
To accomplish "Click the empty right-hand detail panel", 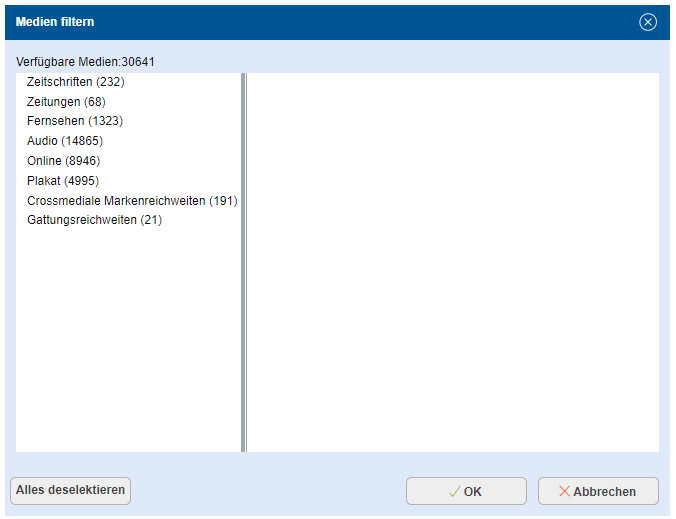I will (x=452, y=262).
